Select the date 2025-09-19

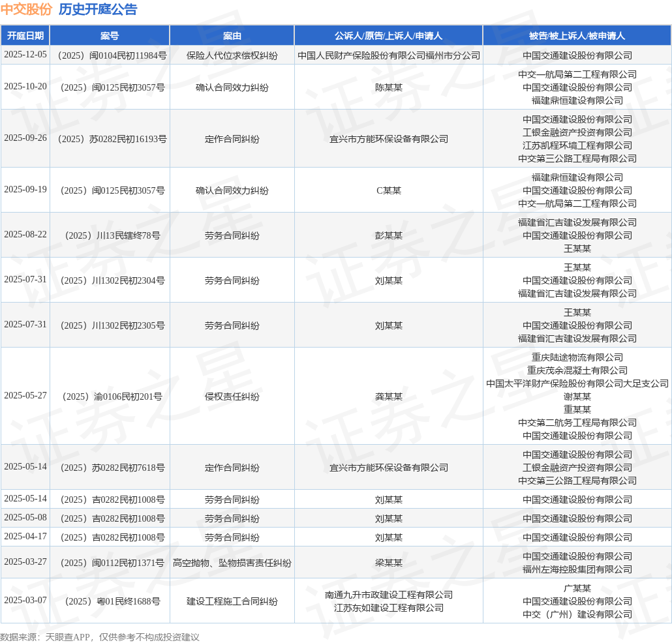(25, 189)
